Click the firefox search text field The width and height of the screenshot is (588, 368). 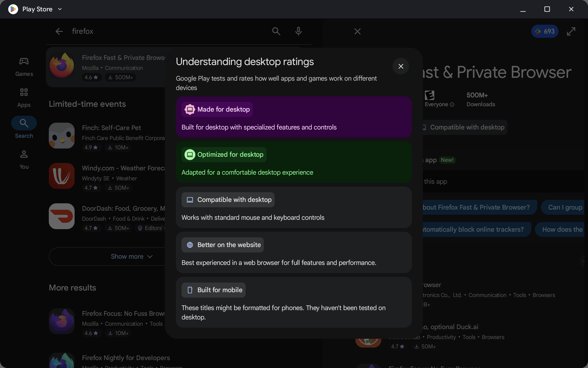pyautogui.click(x=167, y=31)
